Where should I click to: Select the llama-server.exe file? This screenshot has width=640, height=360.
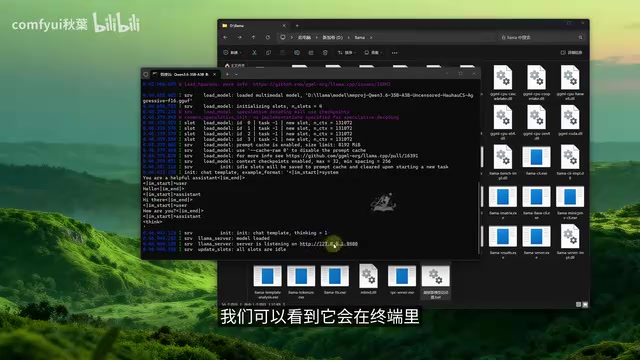point(536,242)
